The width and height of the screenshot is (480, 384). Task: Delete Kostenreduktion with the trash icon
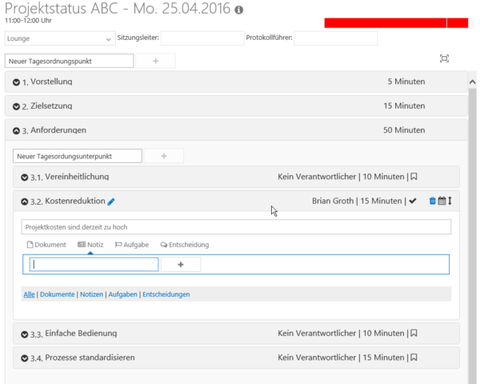pos(432,201)
